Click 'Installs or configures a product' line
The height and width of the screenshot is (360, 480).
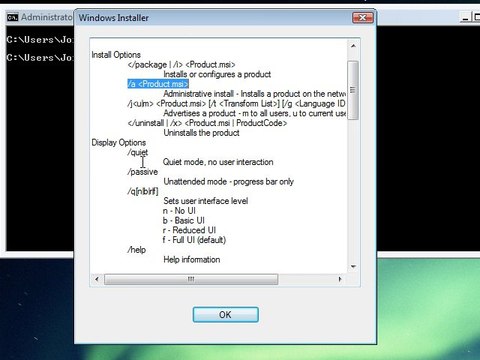(217, 74)
